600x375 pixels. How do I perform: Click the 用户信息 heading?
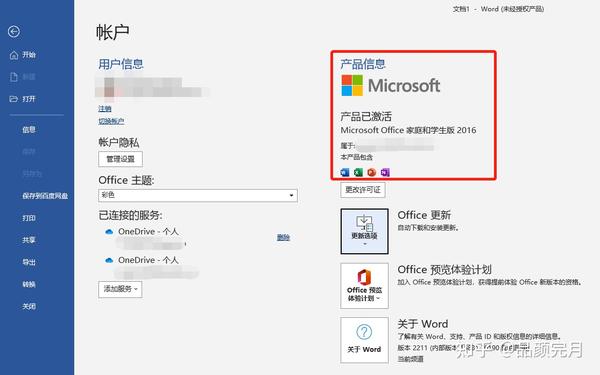click(121, 64)
